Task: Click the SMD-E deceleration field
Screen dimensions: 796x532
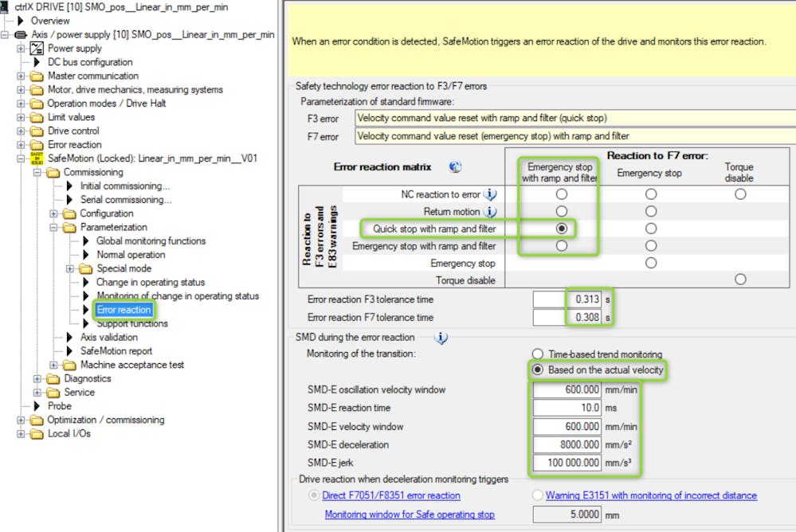Action: point(567,444)
